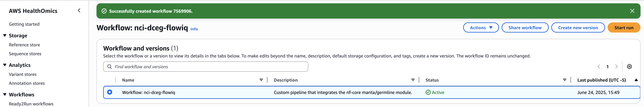Open Name column sort menu arrow
The width and height of the screenshot is (644, 107).
point(261,80)
